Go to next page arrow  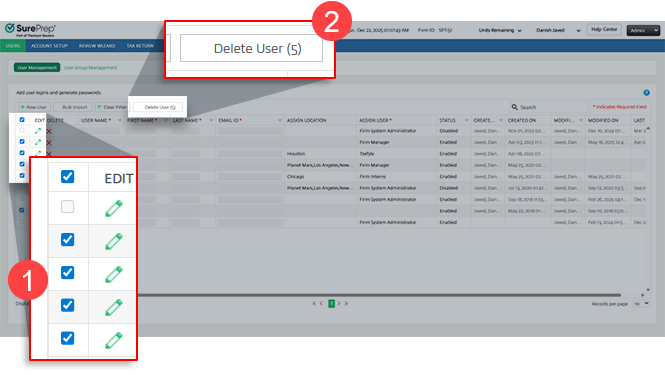(339, 303)
